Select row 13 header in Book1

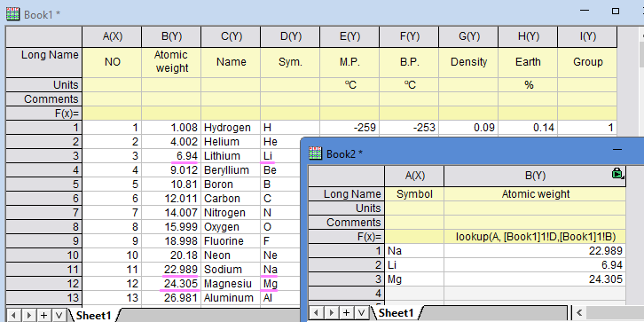pyautogui.click(x=43, y=298)
